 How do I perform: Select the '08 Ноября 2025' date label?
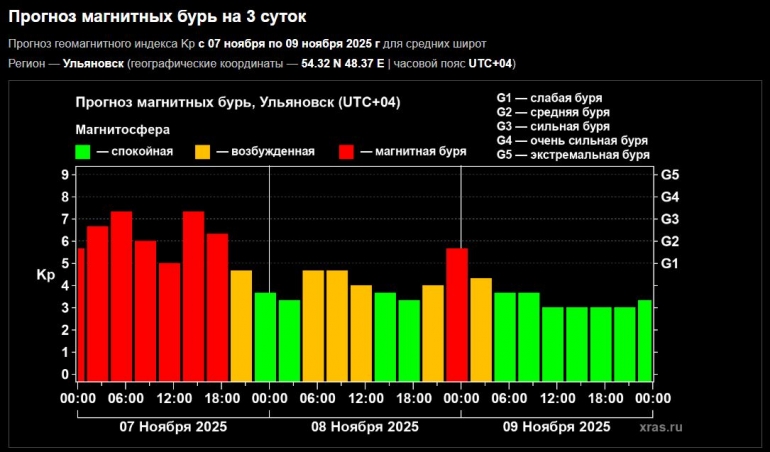pyautogui.click(x=365, y=426)
